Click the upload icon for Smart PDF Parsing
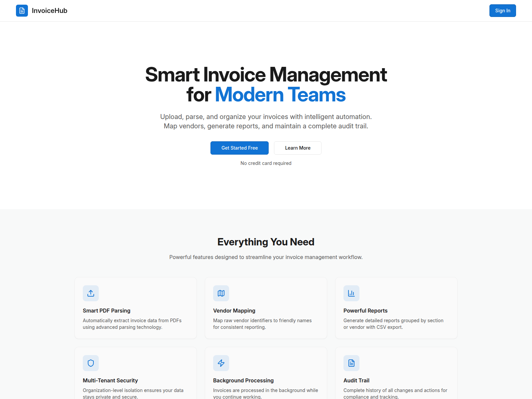Image resolution: width=532 pixels, height=399 pixels. point(91,293)
